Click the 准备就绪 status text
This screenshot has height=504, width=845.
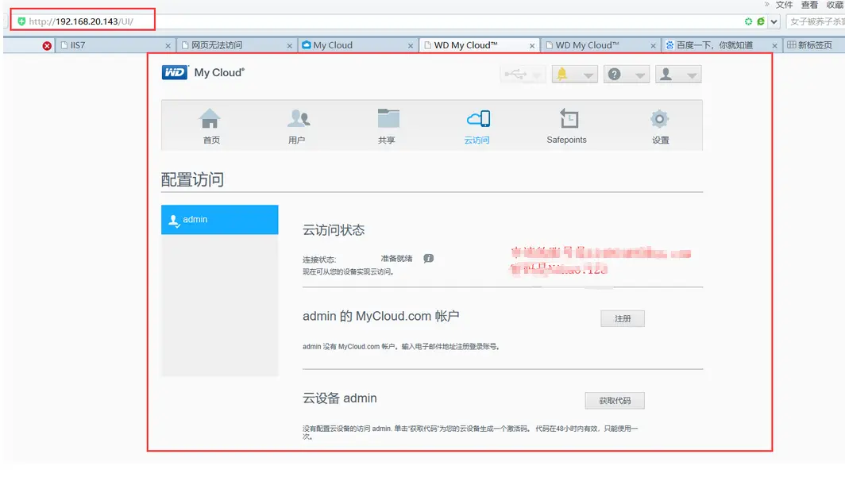396,259
